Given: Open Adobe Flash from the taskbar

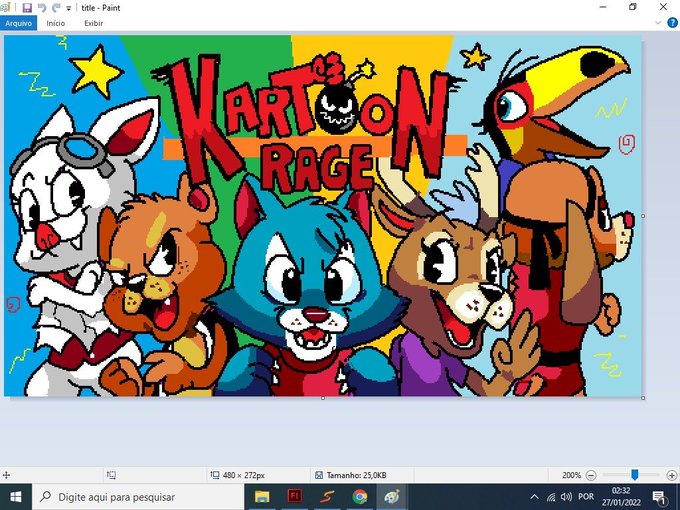Looking at the screenshot, I should click(x=294, y=497).
